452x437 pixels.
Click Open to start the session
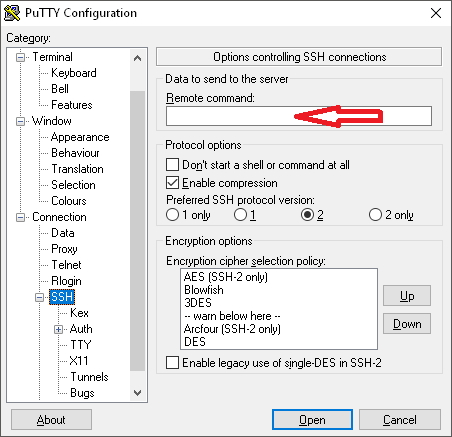(x=312, y=420)
